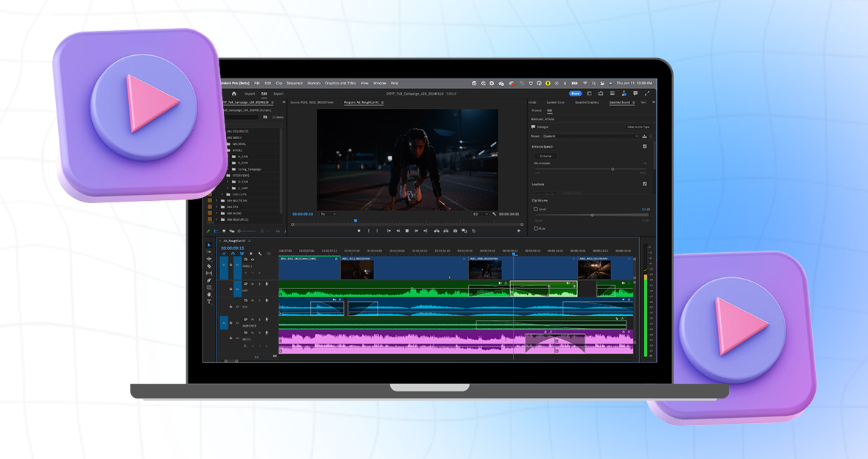Click the Export Frame camera icon
Image resolution: width=868 pixels, height=459 pixels.
coord(455,231)
